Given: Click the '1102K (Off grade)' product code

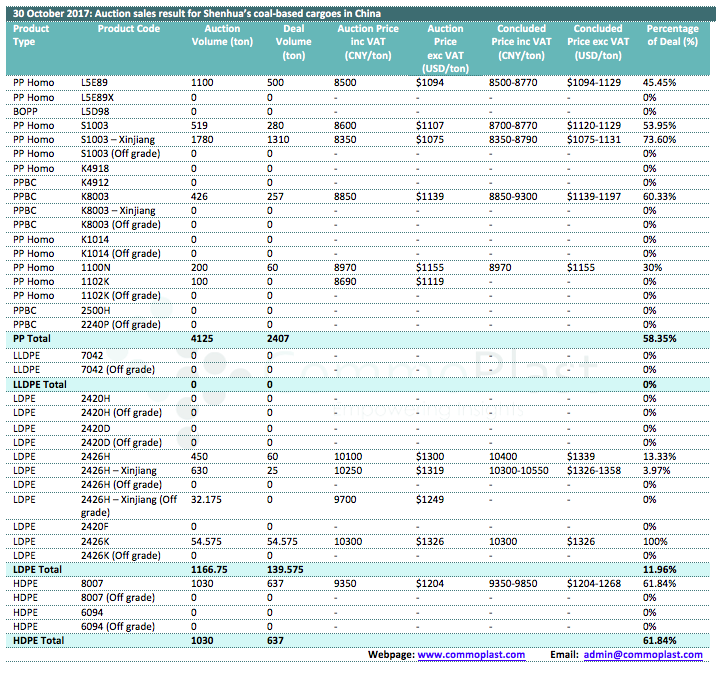Looking at the screenshot, I should (121, 296).
